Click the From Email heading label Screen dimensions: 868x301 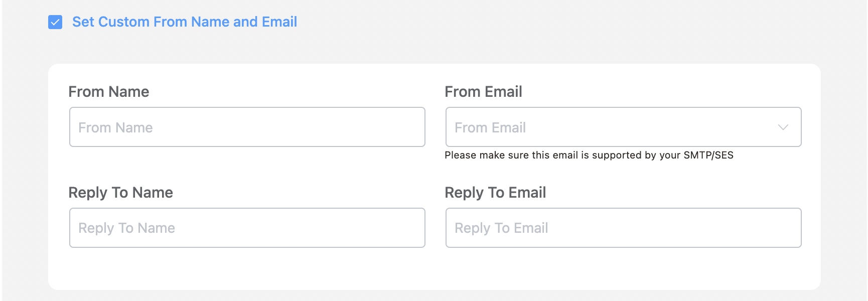click(x=483, y=92)
